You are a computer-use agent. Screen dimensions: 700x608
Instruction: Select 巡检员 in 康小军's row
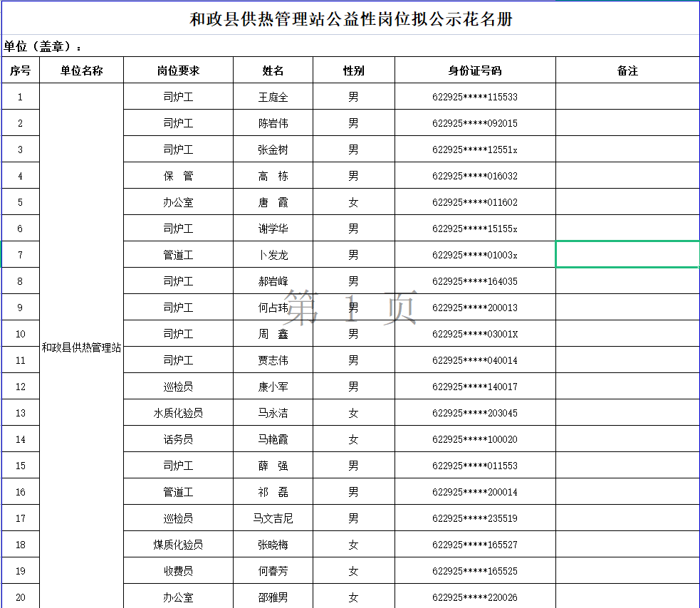tap(178, 386)
